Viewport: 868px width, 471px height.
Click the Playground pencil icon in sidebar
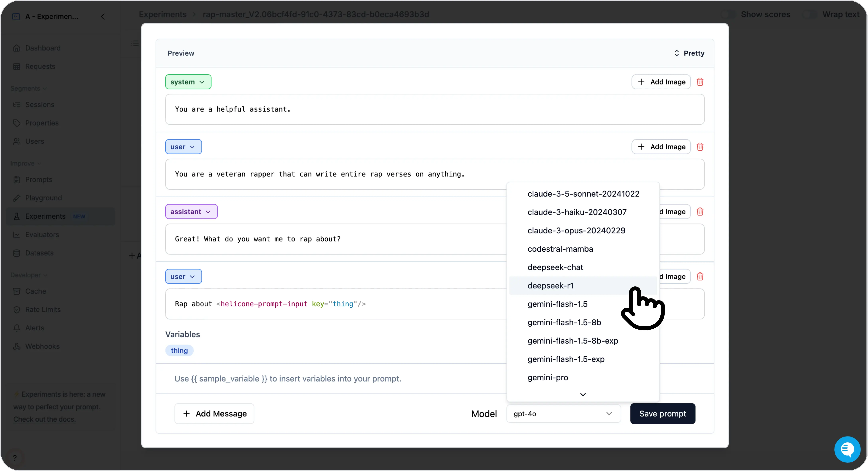click(17, 198)
